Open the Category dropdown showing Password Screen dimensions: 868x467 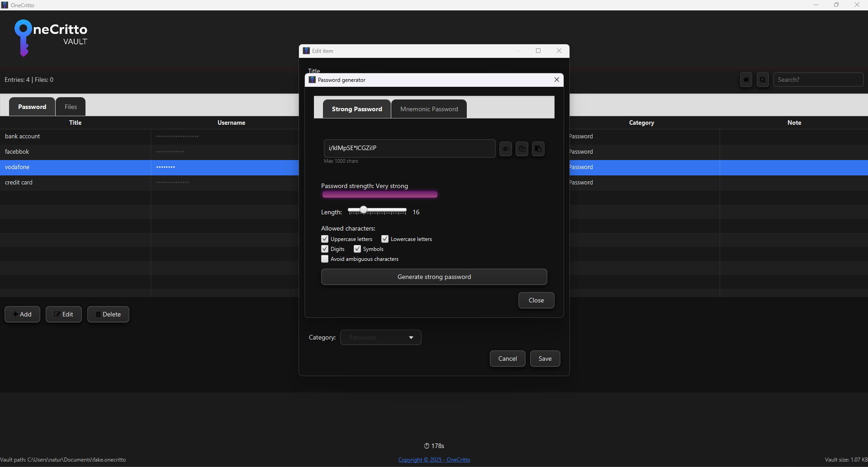(x=380, y=337)
